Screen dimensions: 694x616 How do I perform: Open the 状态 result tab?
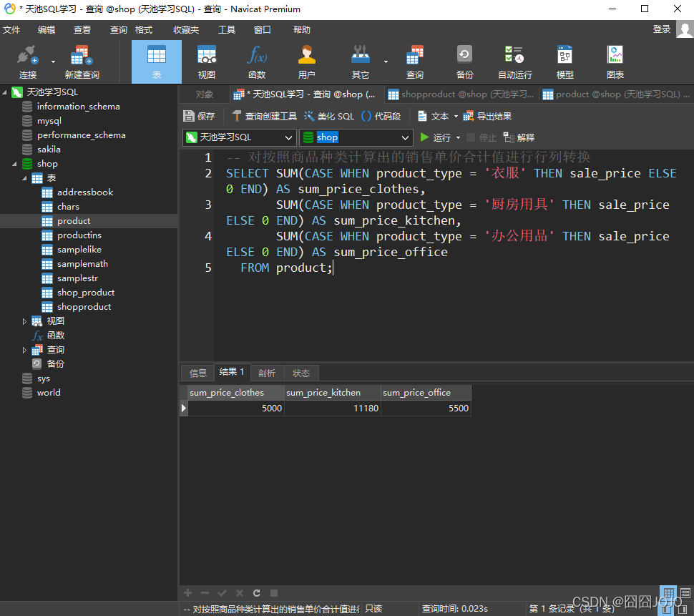pos(301,373)
